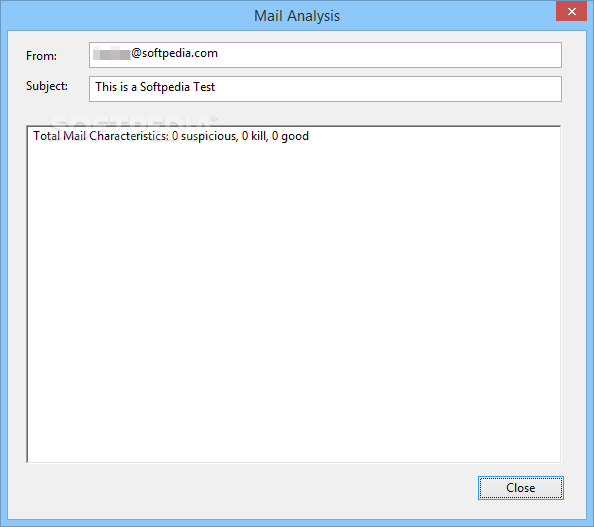Click inside the From address field

click(x=325, y=55)
